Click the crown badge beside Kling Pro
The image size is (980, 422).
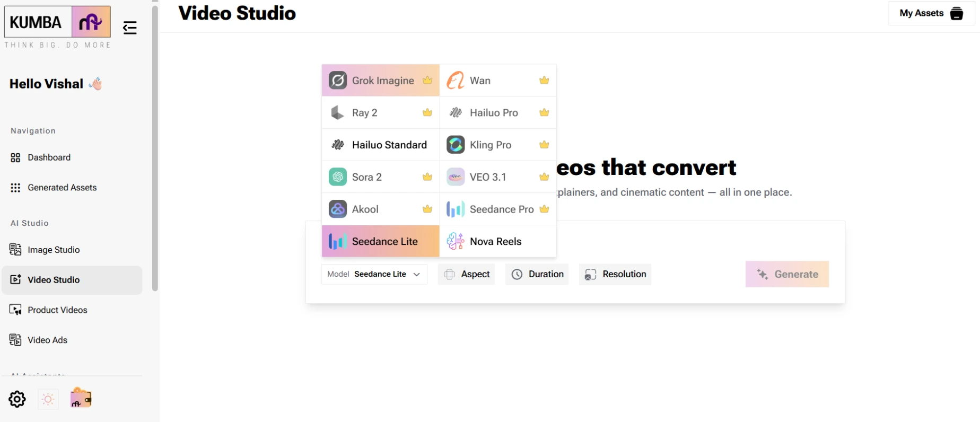pos(544,145)
